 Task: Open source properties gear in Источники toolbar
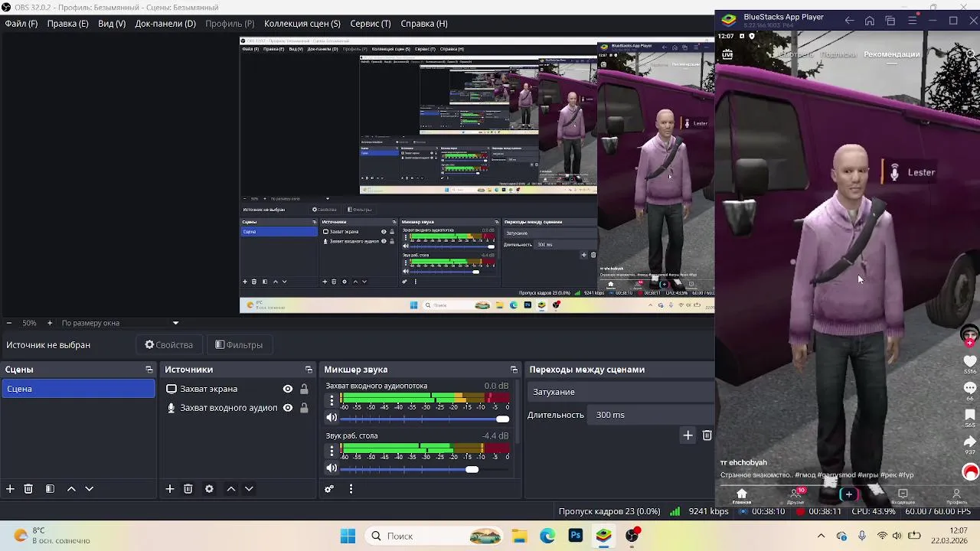click(x=209, y=489)
